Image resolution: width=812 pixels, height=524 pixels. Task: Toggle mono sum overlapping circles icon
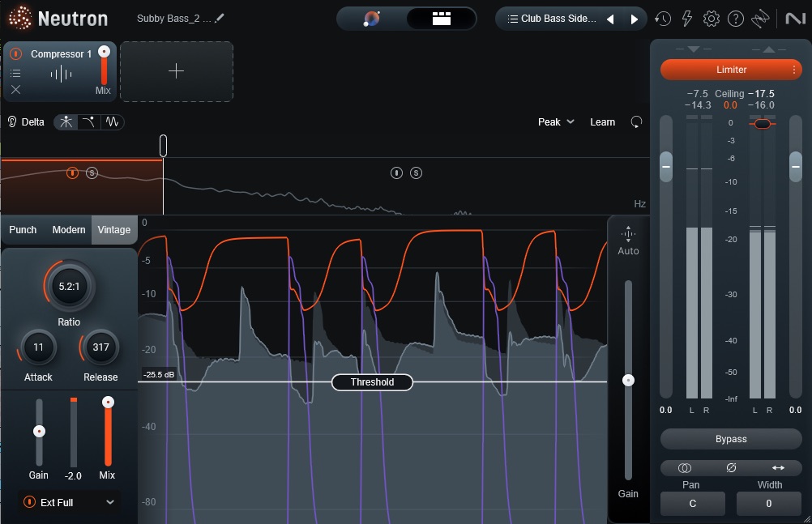(684, 468)
